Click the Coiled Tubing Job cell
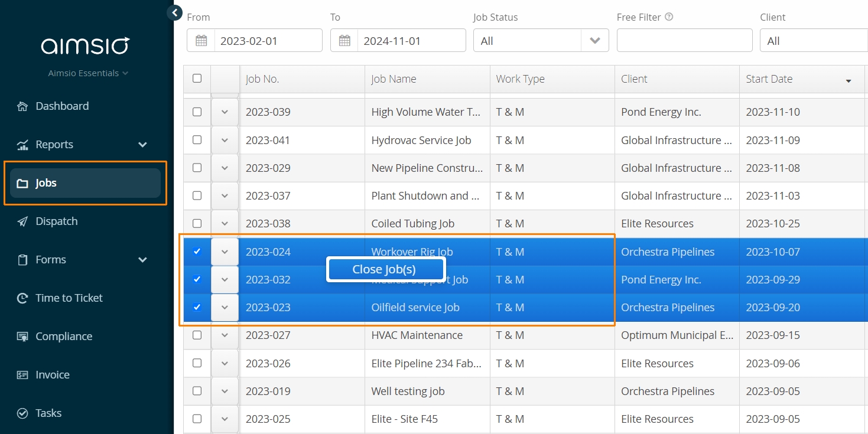868x434 pixels. (x=427, y=223)
